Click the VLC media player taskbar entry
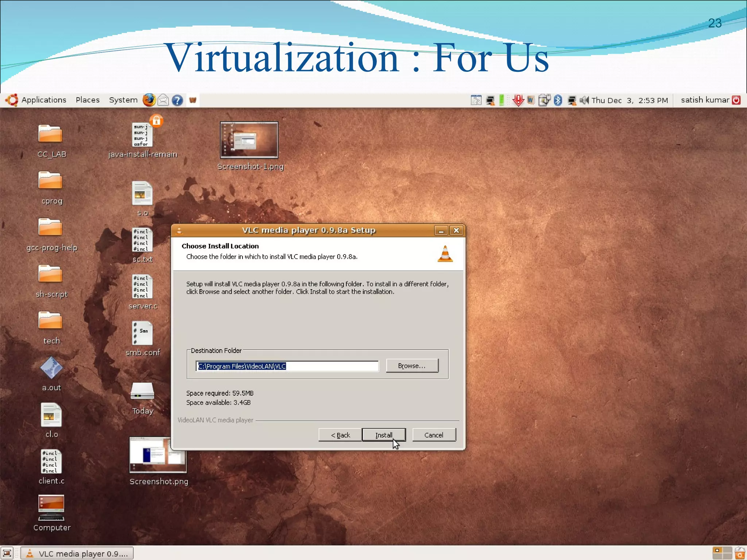 tap(77, 553)
